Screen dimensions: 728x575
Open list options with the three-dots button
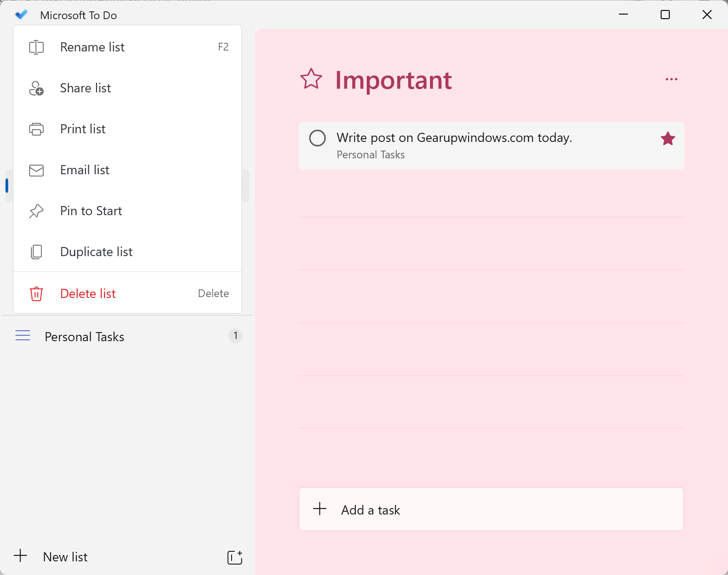coord(672,79)
